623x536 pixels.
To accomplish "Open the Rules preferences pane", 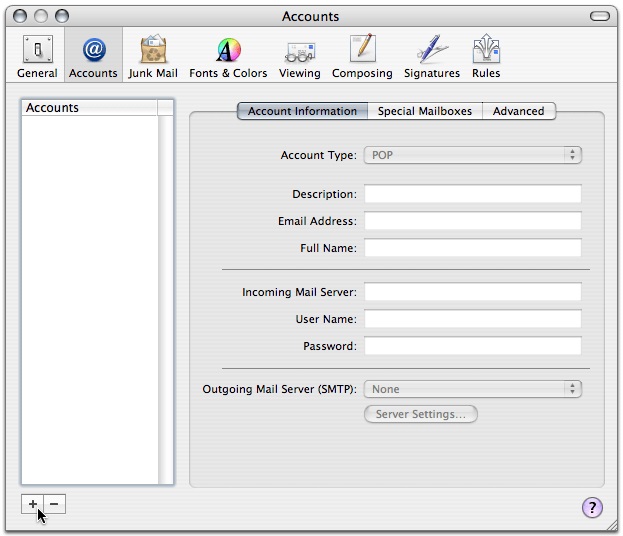I will (x=486, y=56).
